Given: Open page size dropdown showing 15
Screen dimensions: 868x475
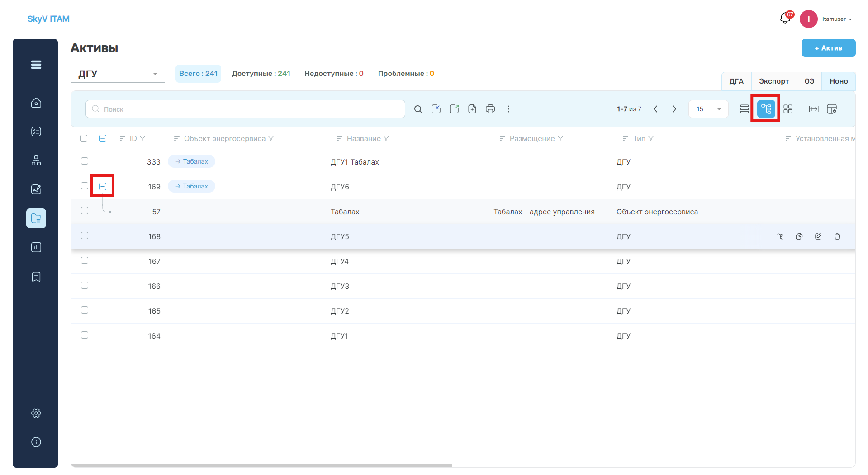Looking at the screenshot, I should [x=708, y=109].
